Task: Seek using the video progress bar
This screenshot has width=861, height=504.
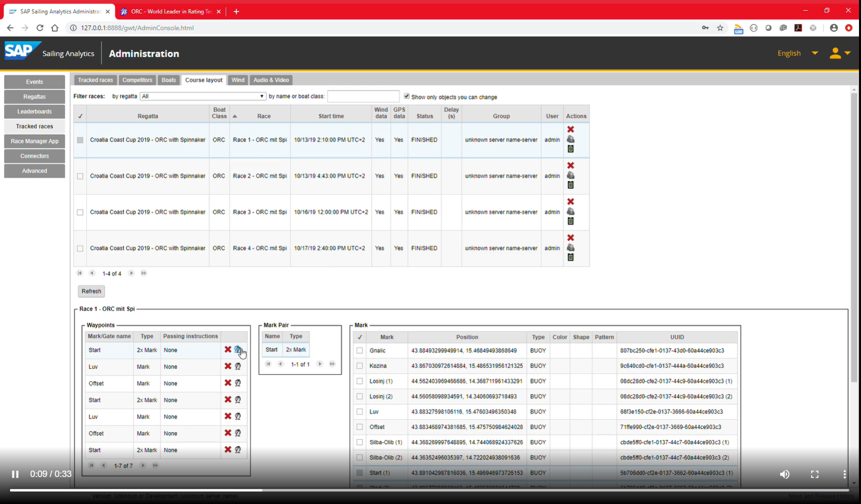Action: [x=430, y=490]
